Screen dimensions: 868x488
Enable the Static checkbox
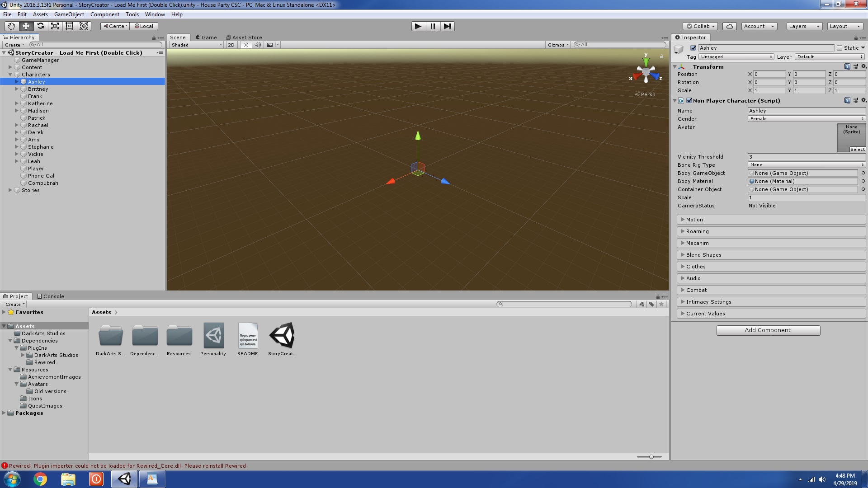840,48
